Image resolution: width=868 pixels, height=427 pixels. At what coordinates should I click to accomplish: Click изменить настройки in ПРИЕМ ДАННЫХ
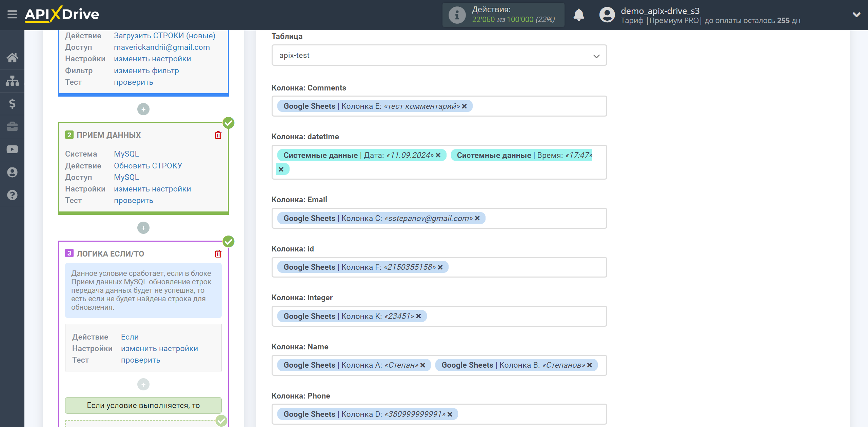152,189
